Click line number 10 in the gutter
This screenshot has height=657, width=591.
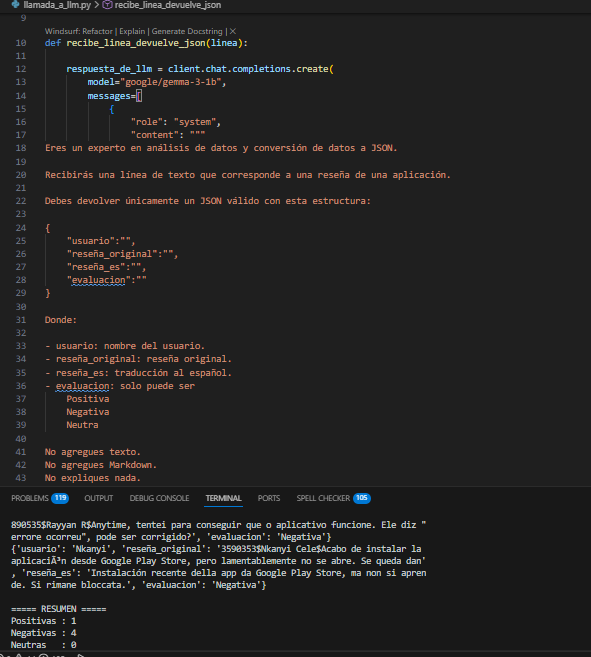point(21,43)
